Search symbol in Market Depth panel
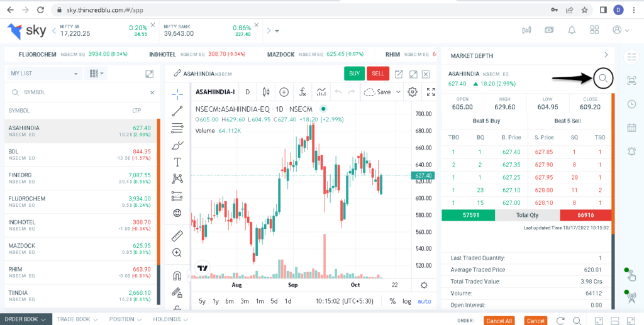644x325 pixels. point(603,78)
